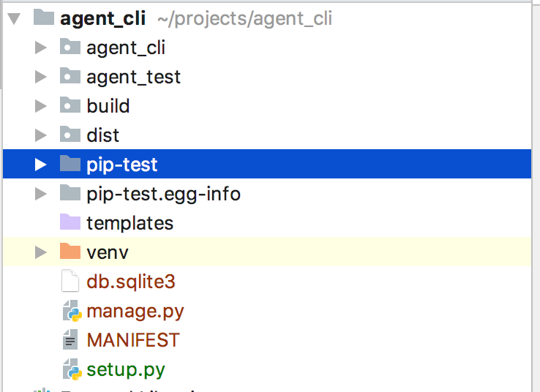Click the project root folder icon
The height and width of the screenshot is (392, 540).
[44, 18]
